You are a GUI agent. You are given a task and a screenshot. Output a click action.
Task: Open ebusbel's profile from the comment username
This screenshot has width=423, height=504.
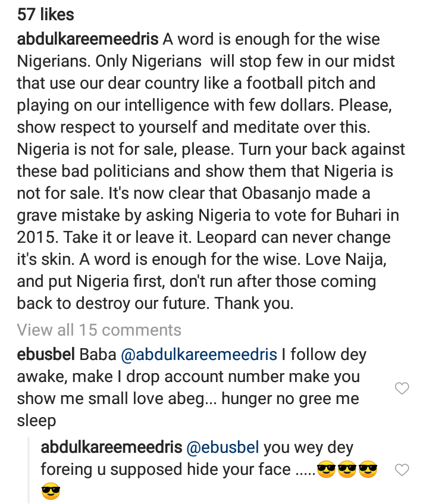click(x=45, y=355)
